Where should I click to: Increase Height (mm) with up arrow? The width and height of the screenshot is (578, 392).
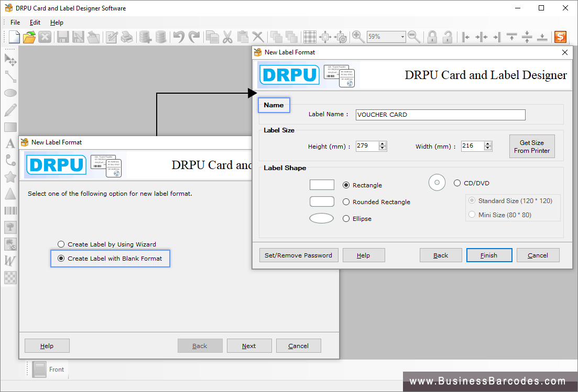pos(383,143)
